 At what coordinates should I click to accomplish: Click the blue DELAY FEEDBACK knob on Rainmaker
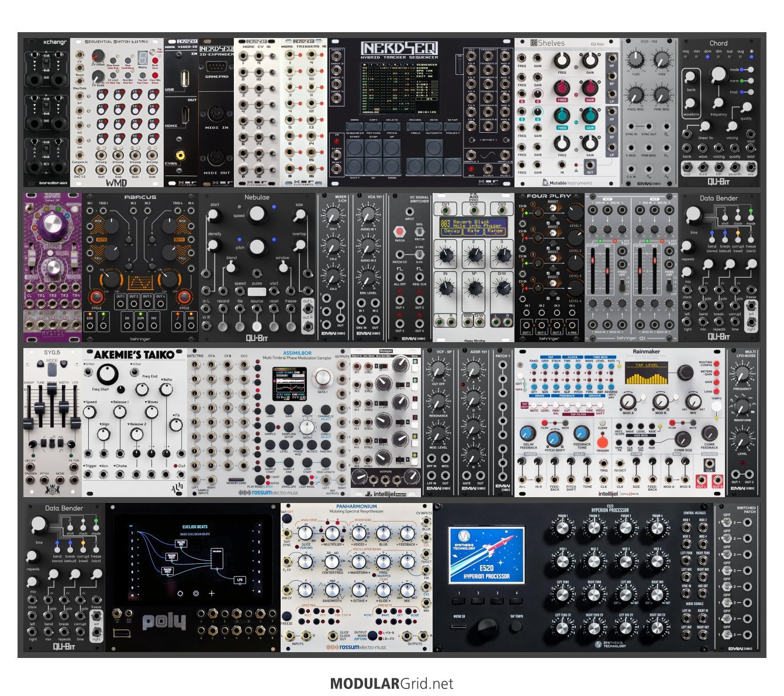click(x=529, y=433)
